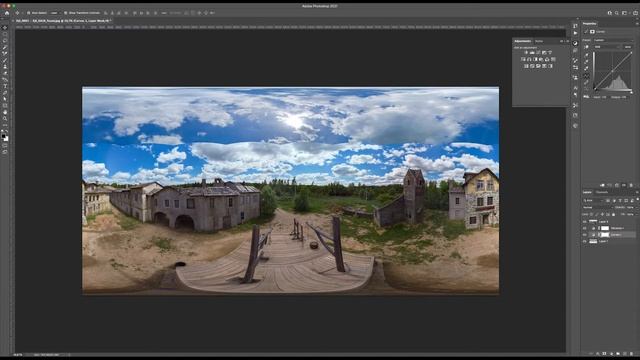Screen dimensions: 640x360
Task: Toggle the Auto-Select checkbox
Action: click(29, 13)
